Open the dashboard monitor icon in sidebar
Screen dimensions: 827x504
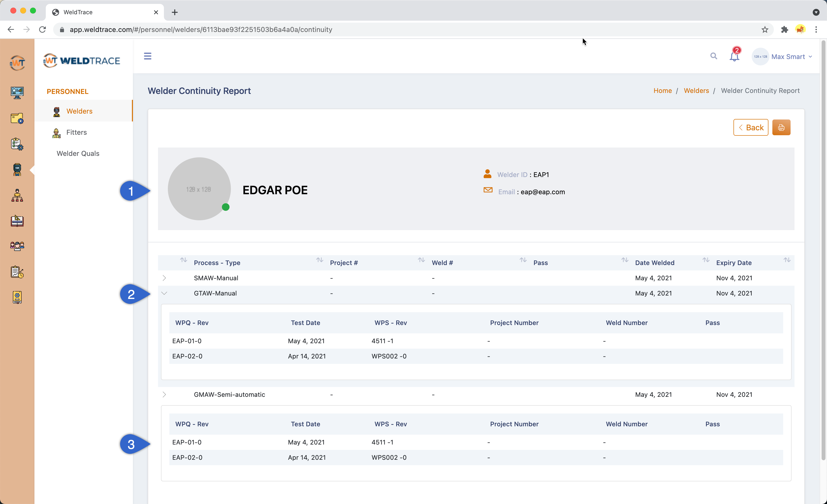click(x=17, y=92)
